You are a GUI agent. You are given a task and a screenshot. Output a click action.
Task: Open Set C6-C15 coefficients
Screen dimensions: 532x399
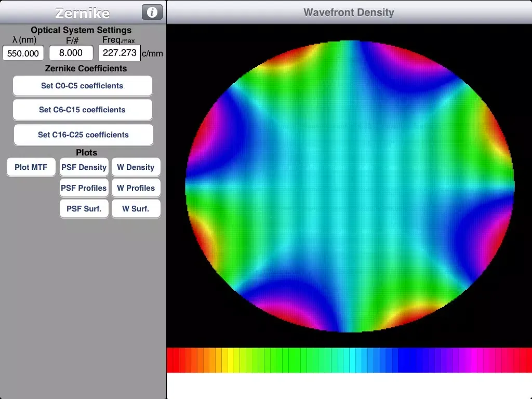(x=83, y=110)
